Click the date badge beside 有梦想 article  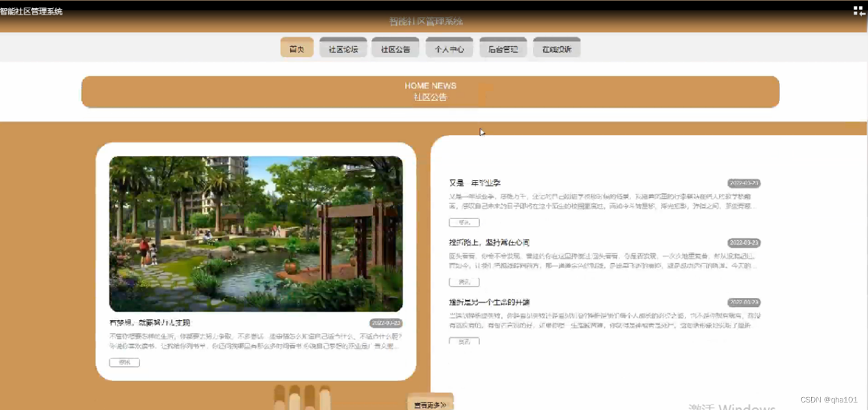[386, 323]
